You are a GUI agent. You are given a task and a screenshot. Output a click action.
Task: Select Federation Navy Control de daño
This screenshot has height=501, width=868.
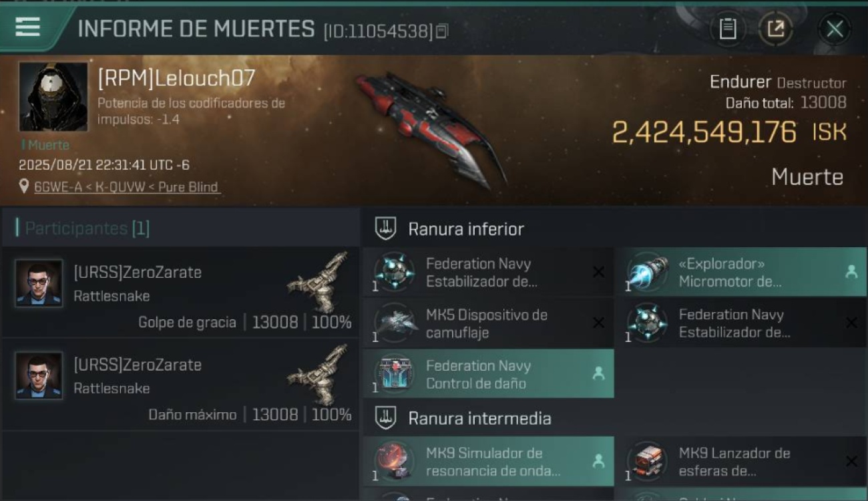pos(487,374)
